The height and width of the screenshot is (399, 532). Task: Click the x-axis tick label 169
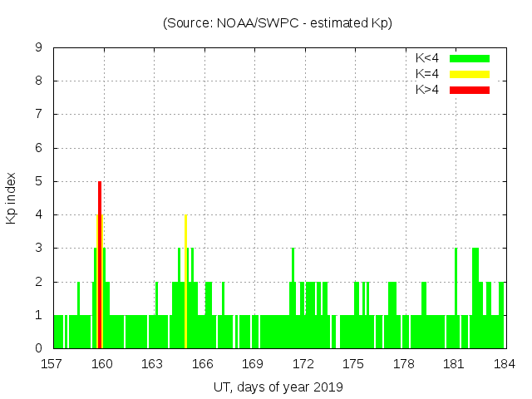pos(253,363)
